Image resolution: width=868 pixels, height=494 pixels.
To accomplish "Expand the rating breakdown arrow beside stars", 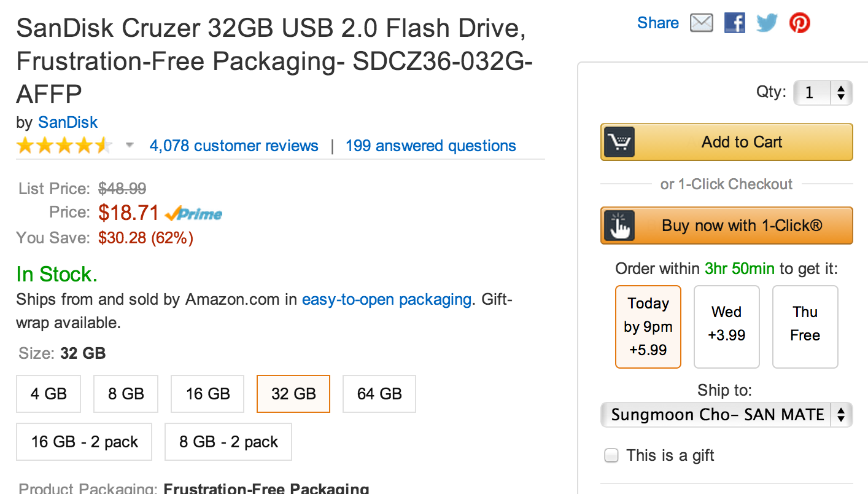I will (130, 146).
